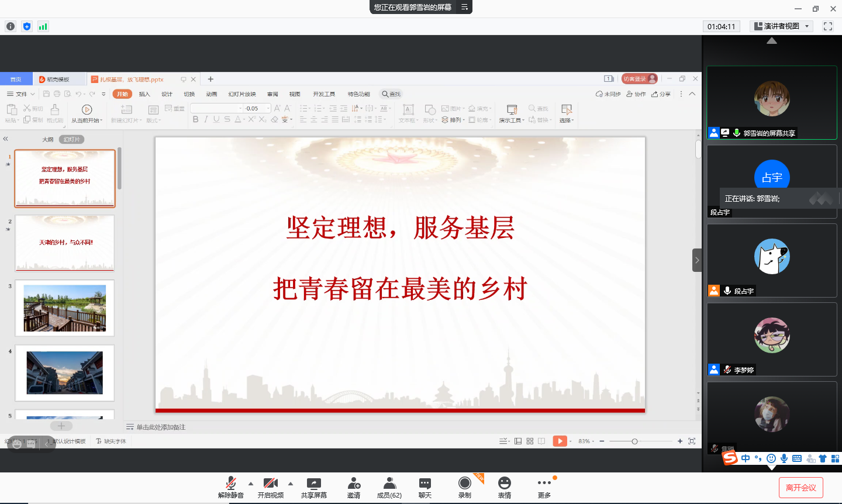The height and width of the screenshot is (504, 842).
Task: Select the 动画 ribbon tab
Action: [x=212, y=94]
